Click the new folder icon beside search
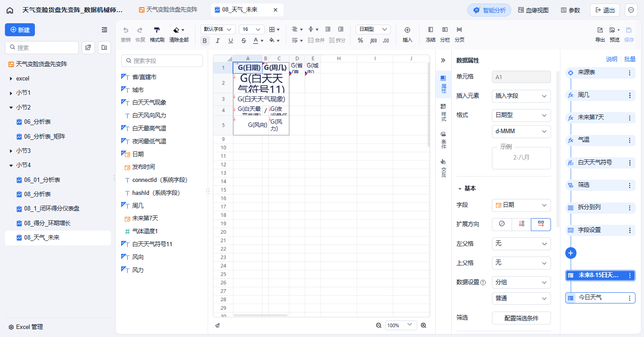Image resolution: width=644 pixels, height=337 pixels. 104,47
